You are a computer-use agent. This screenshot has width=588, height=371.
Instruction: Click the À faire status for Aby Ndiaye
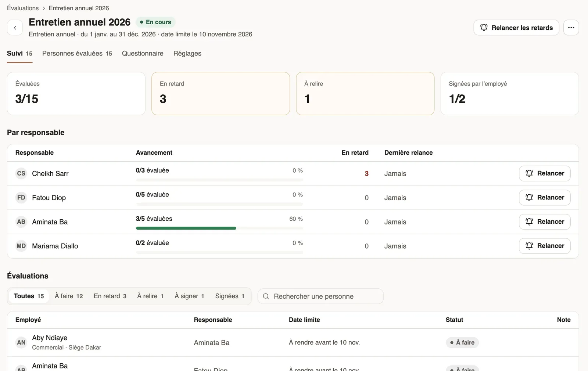pyautogui.click(x=462, y=342)
